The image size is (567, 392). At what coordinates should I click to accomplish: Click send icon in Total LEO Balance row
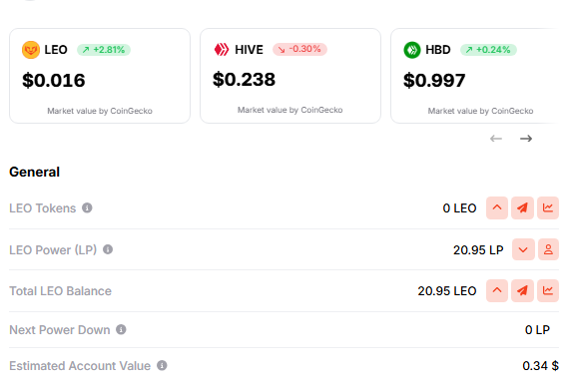tap(522, 290)
